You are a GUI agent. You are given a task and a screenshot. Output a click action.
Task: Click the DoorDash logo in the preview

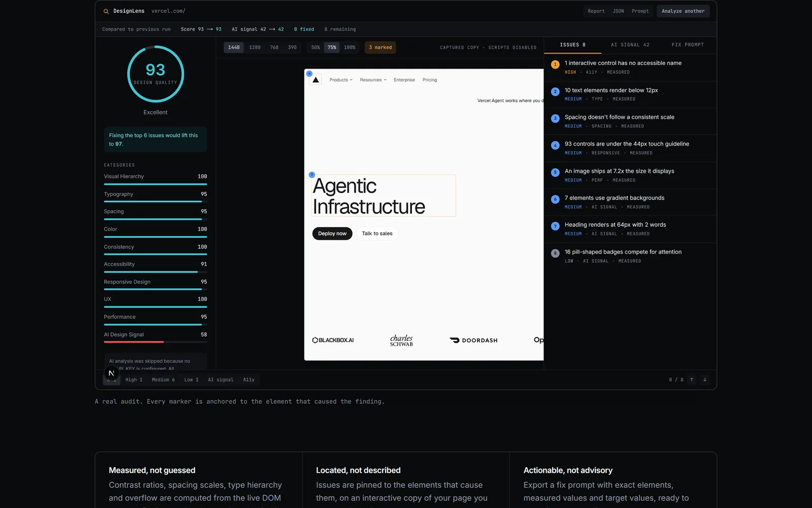(473, 340)
